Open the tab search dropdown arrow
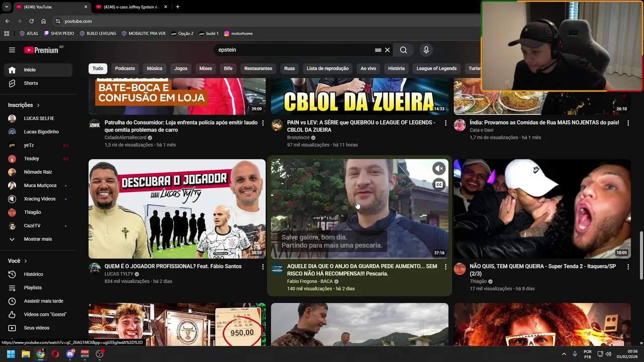Viewport: 644px width, 362px height. tap(7, 7)
